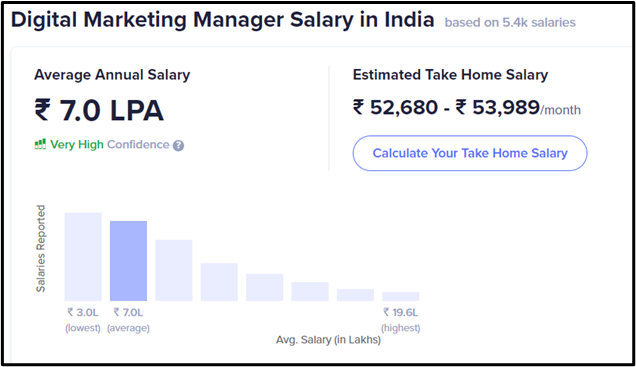Click the Very High Confidence label
Image resolution: width=636 pixels, height=367 pixels.
(x=110, y=144)
